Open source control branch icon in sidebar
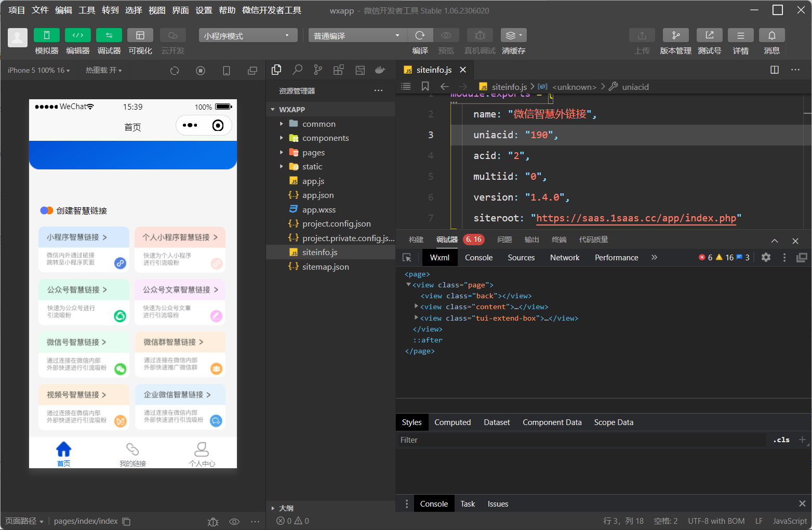This screenshot has height=530, width=812. 318,70
